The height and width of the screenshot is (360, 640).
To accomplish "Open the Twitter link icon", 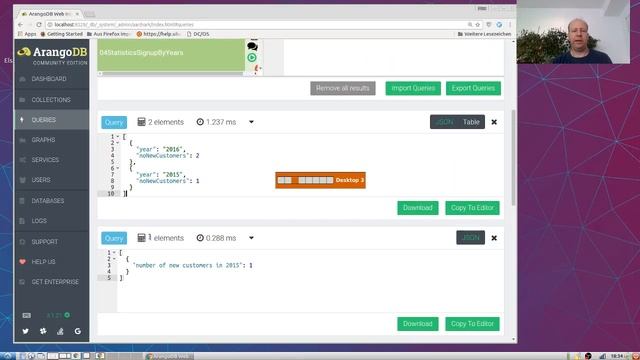I will (x=26, y=331).
